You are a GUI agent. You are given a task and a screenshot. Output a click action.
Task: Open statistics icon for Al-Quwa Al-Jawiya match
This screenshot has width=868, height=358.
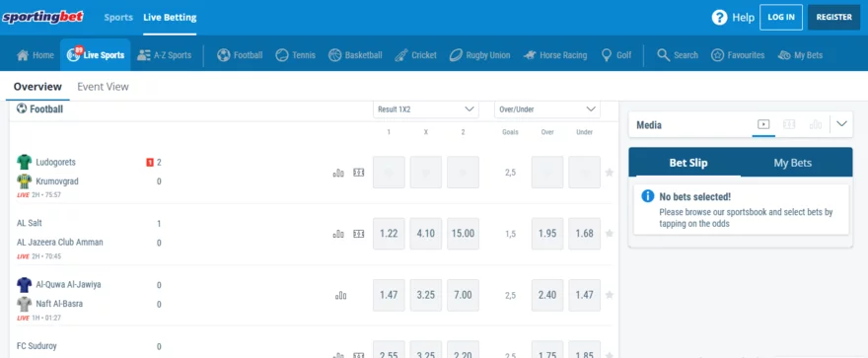point(341,296)
